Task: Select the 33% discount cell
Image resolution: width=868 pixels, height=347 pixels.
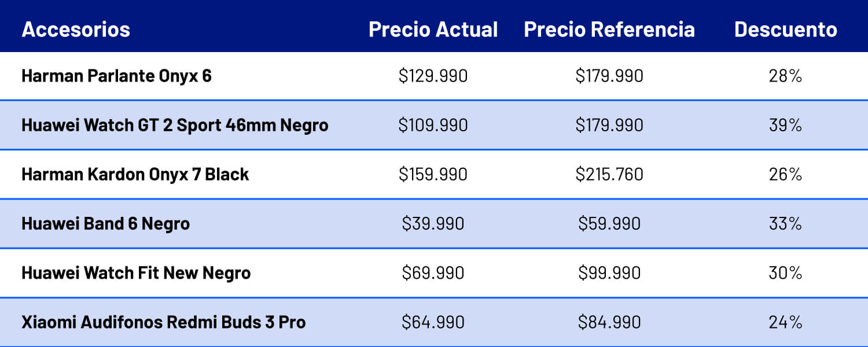Action: (x=785, y=223)
